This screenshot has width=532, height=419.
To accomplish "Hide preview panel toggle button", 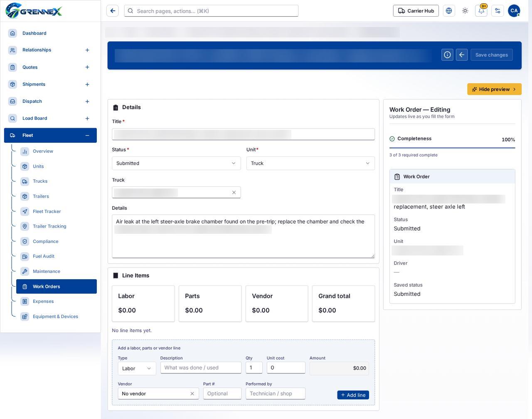I will coord(494,89).
